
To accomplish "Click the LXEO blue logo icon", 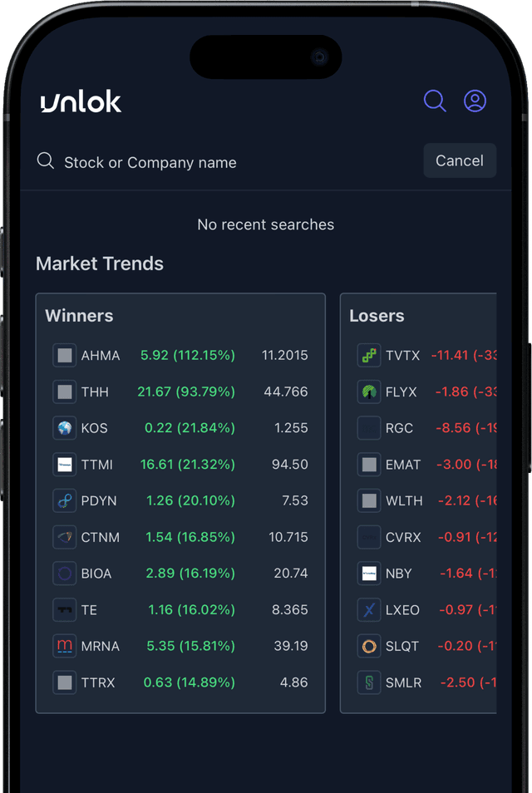I will (x=368, y=609).
